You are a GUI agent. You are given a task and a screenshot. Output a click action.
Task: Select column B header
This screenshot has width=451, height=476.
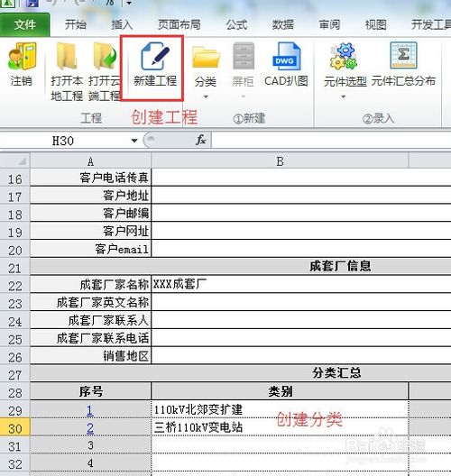280,160
